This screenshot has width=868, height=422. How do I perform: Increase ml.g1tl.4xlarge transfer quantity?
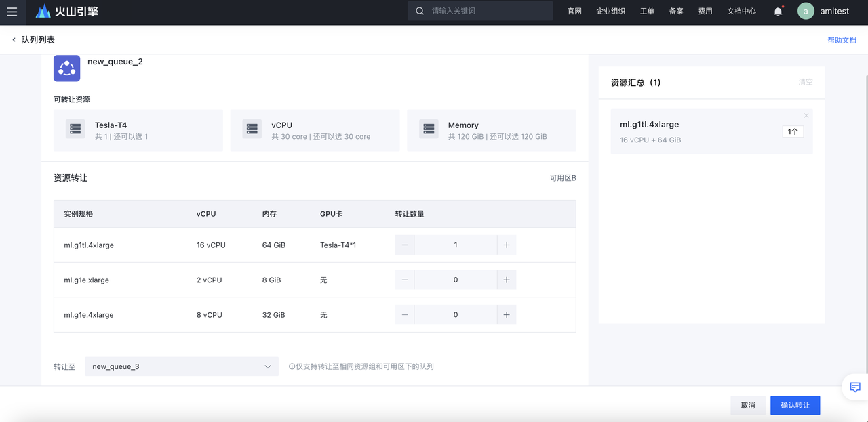(x=507, y=245)
